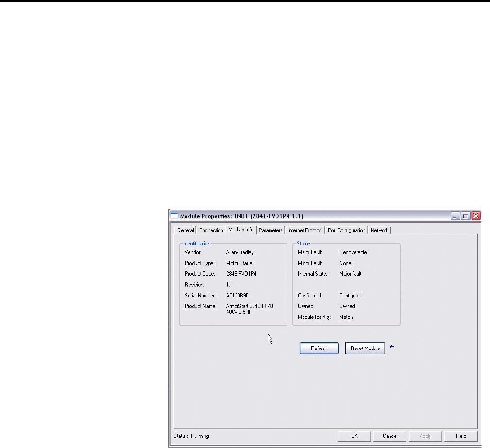Click the Status: Running text

191,436
